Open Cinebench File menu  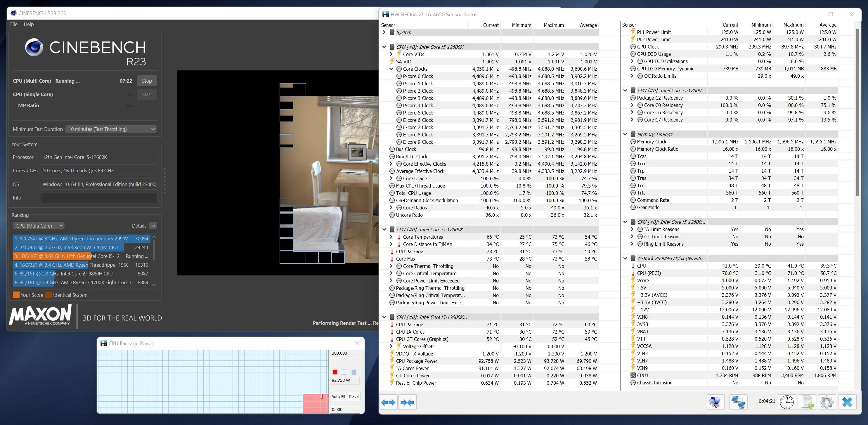click(x=14, y=24)
